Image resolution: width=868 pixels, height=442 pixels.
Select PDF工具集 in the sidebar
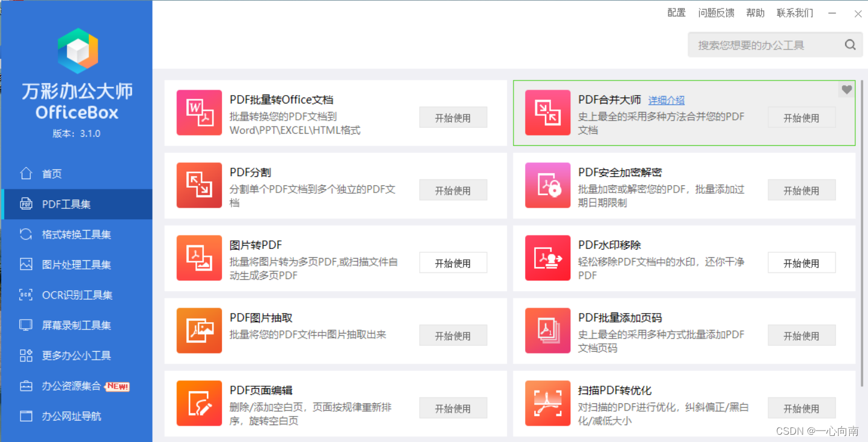[x=76, y=204]
